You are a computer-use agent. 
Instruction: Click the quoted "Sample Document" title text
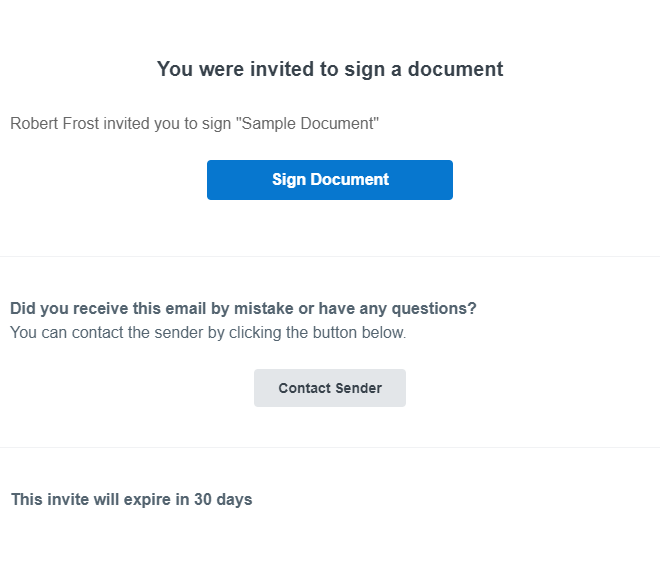click(310, 124)
